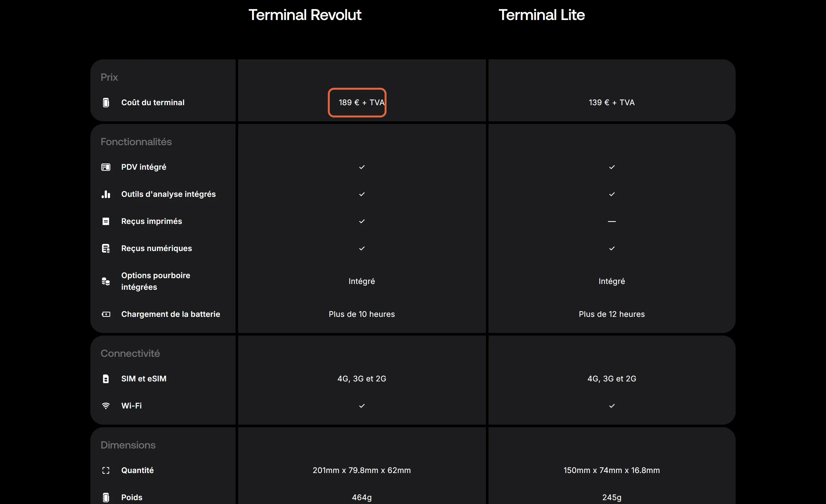This screenshot has width=826, height=504.
Task: Click the Reçus imprimés label
Action: coord(152,221)
